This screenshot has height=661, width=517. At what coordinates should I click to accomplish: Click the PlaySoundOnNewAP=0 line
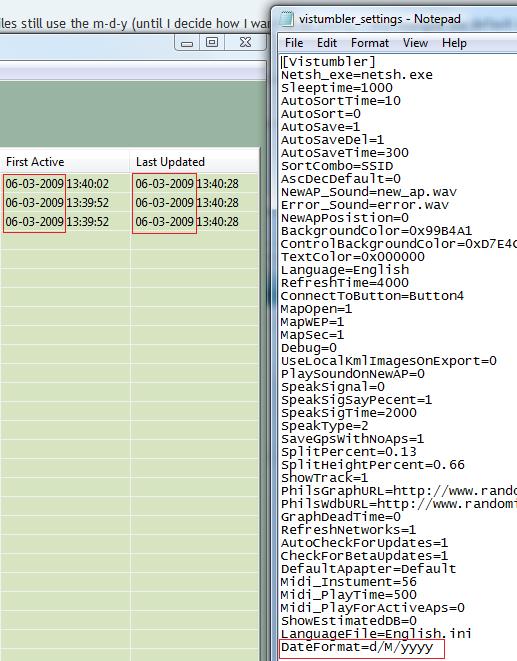[353, 374]
